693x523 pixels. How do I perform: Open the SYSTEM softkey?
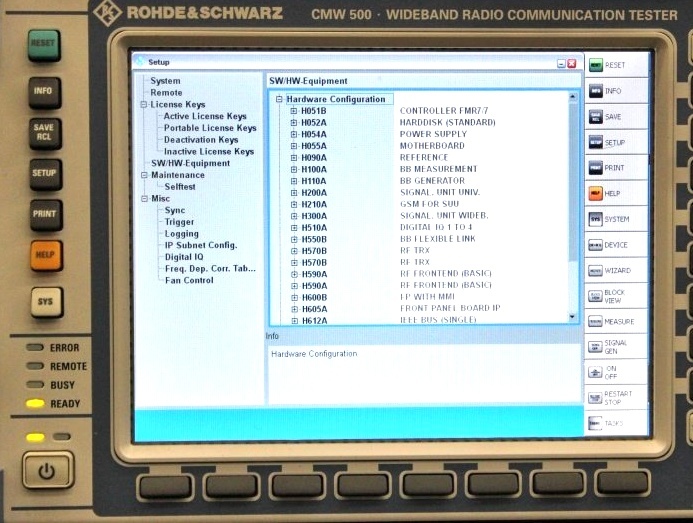(x=617, y=219)
